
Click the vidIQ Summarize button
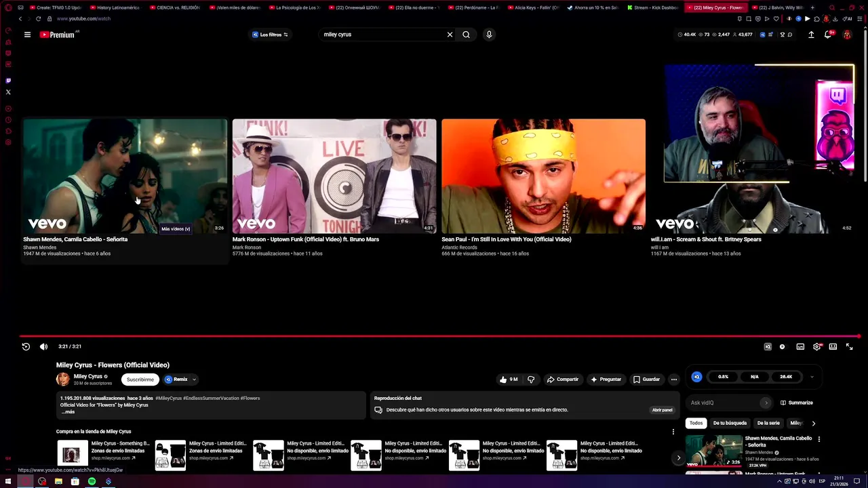pos(797,403)
